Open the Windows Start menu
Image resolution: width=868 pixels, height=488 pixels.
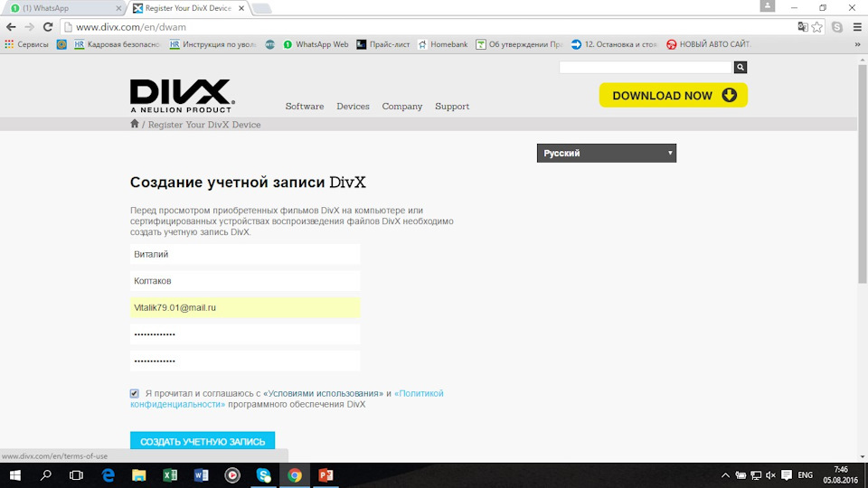15,475
